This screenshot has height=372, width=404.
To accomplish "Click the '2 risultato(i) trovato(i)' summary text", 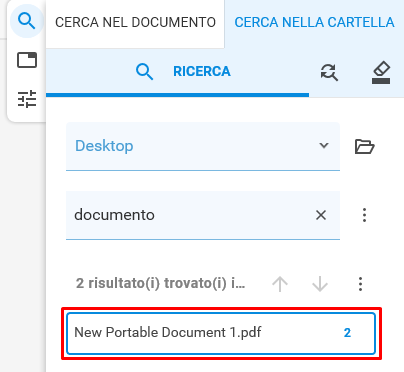I will (x=160, y=284).
